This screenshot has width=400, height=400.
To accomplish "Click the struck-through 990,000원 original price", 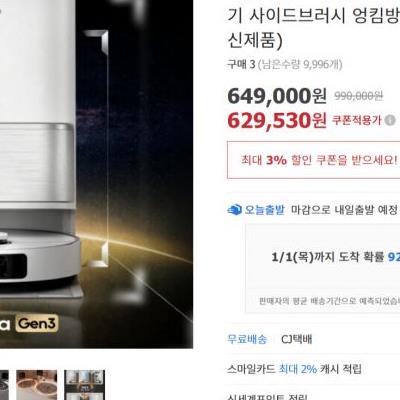I will 358,96.
